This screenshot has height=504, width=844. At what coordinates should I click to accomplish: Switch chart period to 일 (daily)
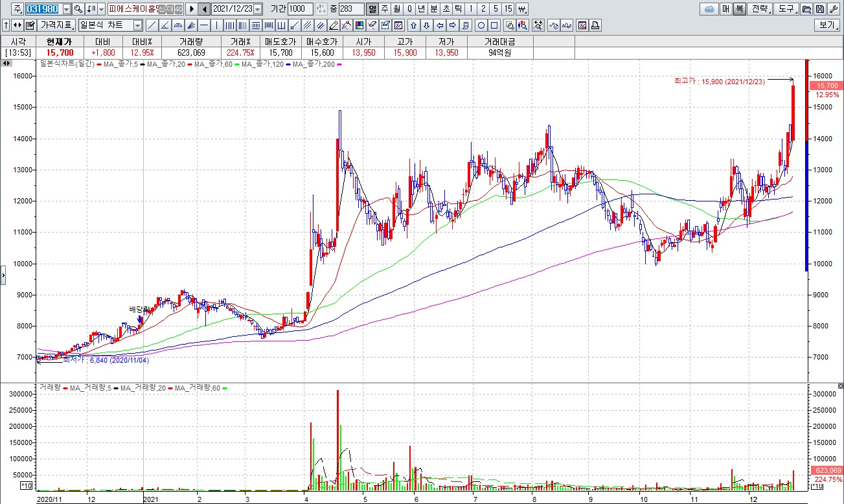[x=372, y=9]
